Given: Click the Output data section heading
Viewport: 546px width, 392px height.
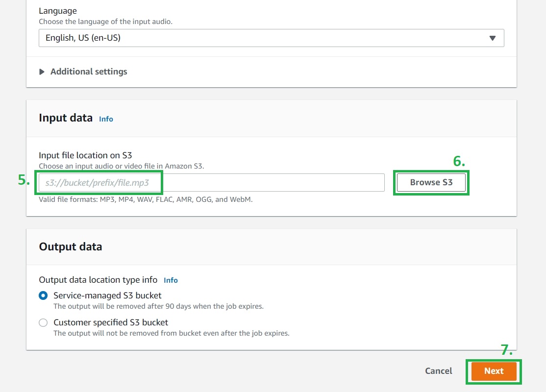Looking at the screenshot, I should pyautogui.click(x=71, y=246).
